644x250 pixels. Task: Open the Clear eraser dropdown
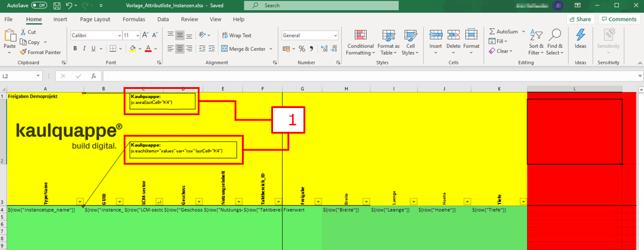501,51
